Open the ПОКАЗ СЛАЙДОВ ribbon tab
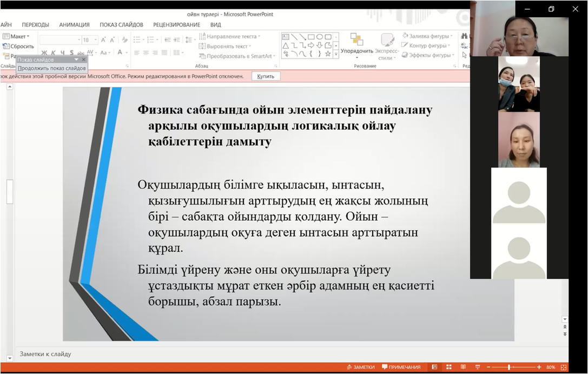Image resolution: width=588 pixels, height=374 pixels. click(x=121, y=24)
